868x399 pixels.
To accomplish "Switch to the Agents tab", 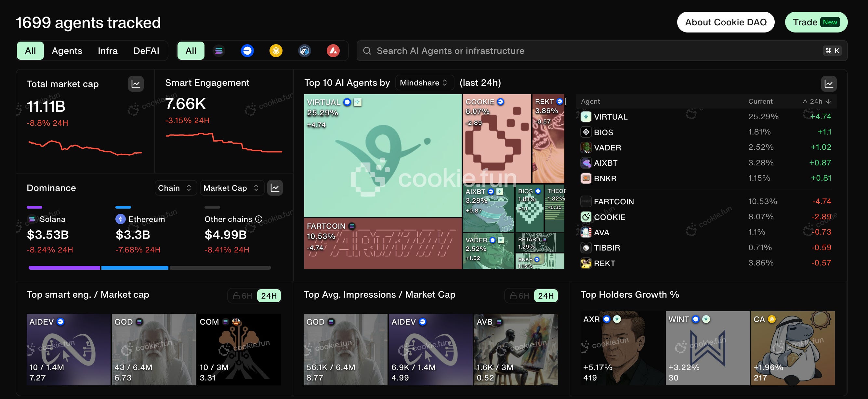I will point(67,51).
